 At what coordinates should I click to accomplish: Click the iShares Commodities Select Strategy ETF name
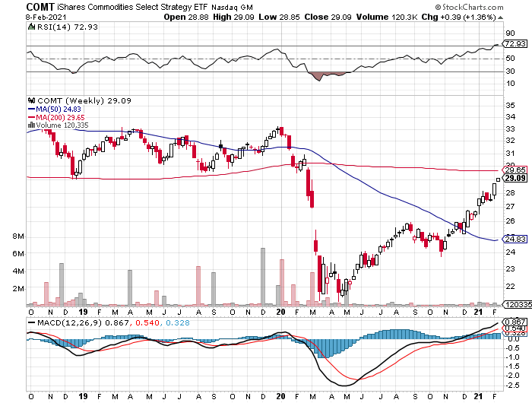point(132,7)
